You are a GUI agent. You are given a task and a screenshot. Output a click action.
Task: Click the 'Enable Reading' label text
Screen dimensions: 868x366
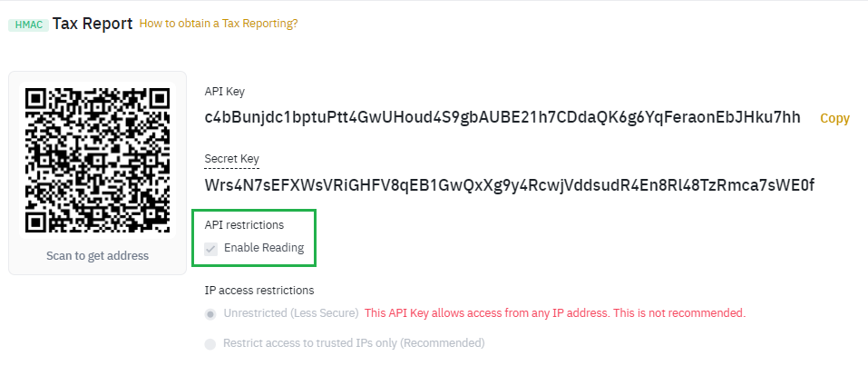(x=264, y=248)
